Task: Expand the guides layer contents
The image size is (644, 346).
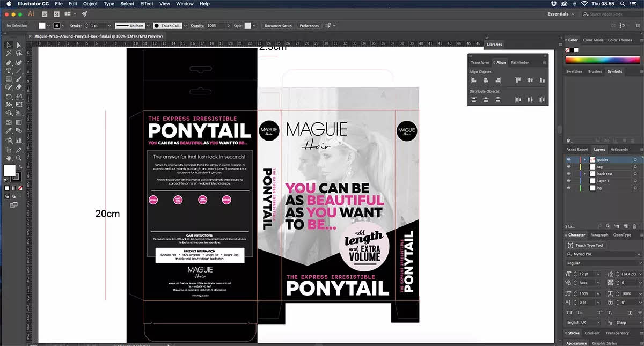Action: (x=584, y=160)
